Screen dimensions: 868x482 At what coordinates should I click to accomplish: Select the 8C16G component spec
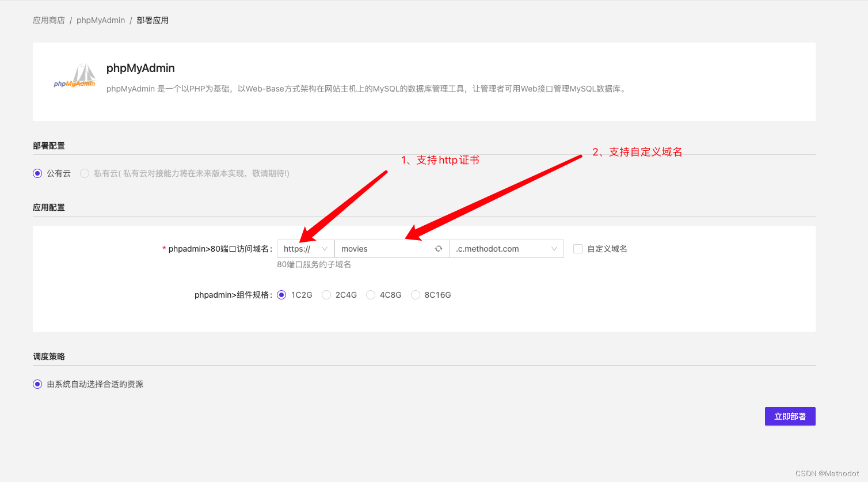click(416, 295)
